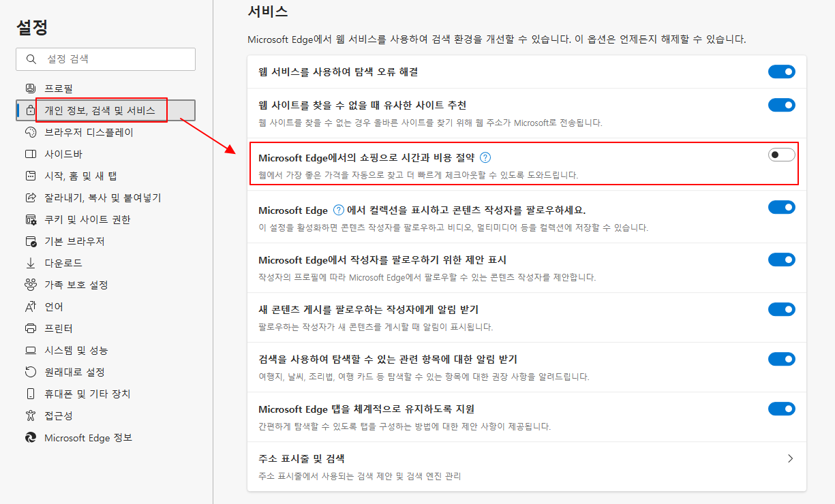The width and height of the screenshot is (835, 504).
Task: Go to 기본 브라우저 settings
Action: 106,241
